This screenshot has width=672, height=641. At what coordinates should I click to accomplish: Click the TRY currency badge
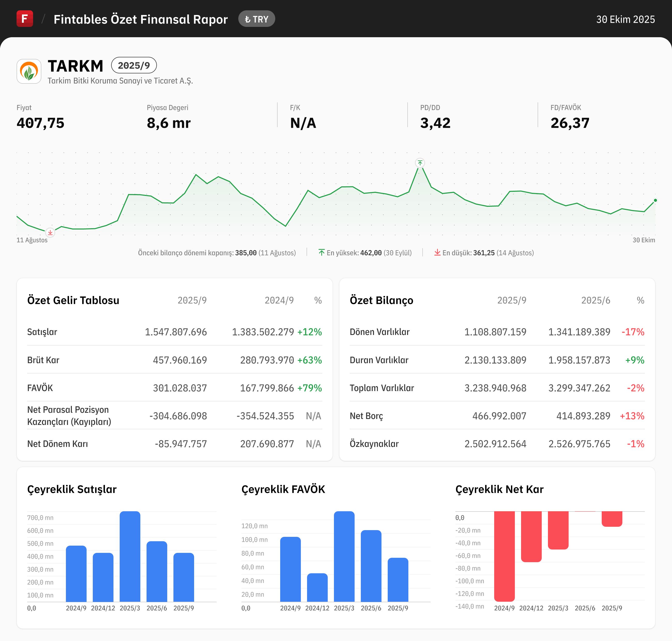click(257, 19)
